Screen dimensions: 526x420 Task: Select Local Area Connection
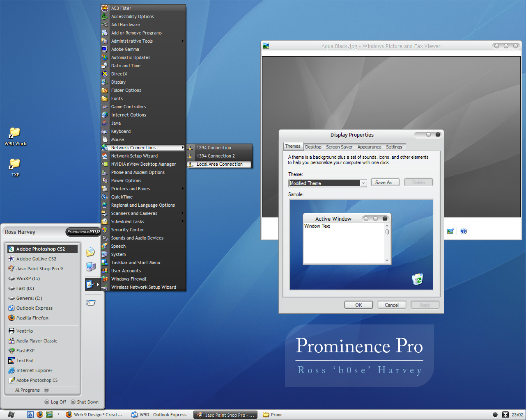219,164
